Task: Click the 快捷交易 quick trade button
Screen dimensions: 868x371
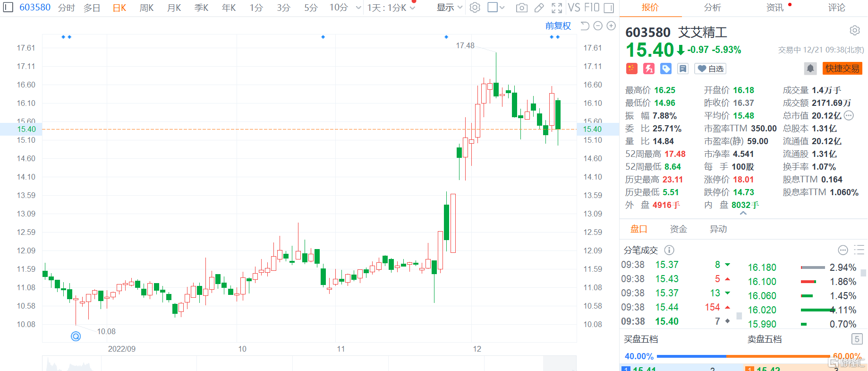Action: point(842,69)
